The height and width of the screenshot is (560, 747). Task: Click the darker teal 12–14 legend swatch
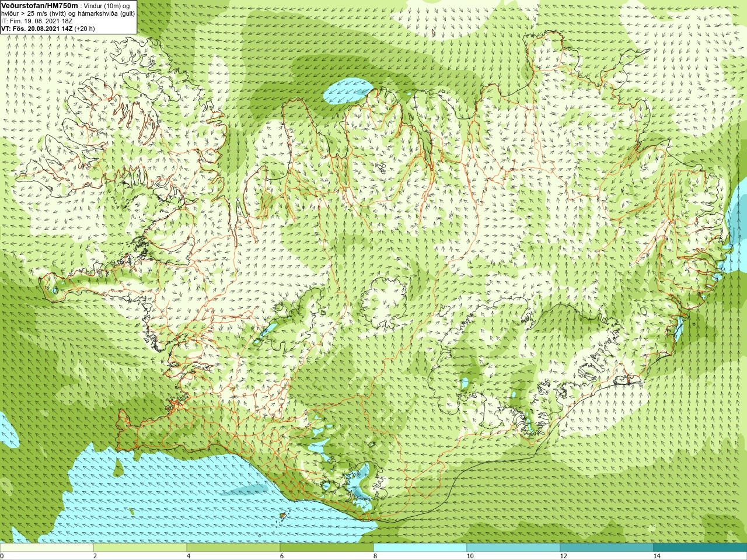click(607, 548)
